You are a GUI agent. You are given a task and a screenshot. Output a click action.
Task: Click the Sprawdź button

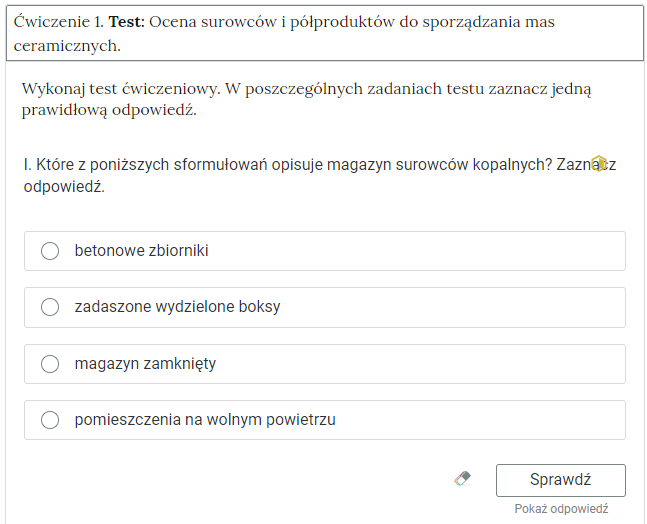(x=561, y=480)
